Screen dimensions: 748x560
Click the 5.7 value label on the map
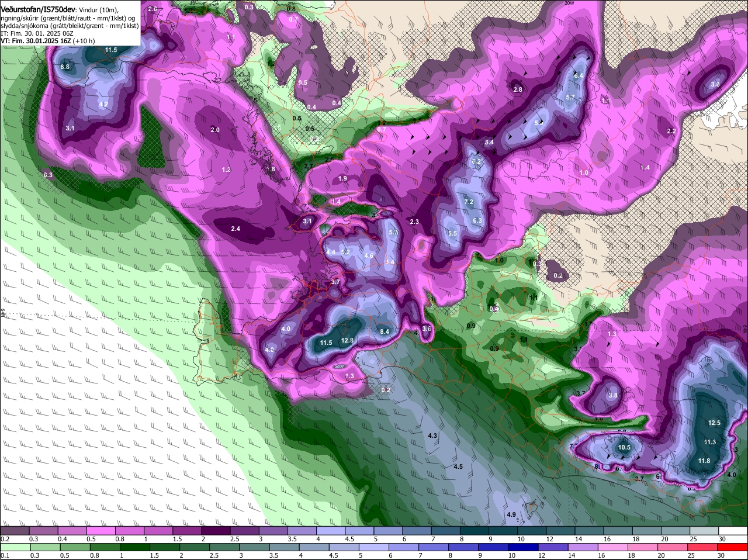click(571, 97)
